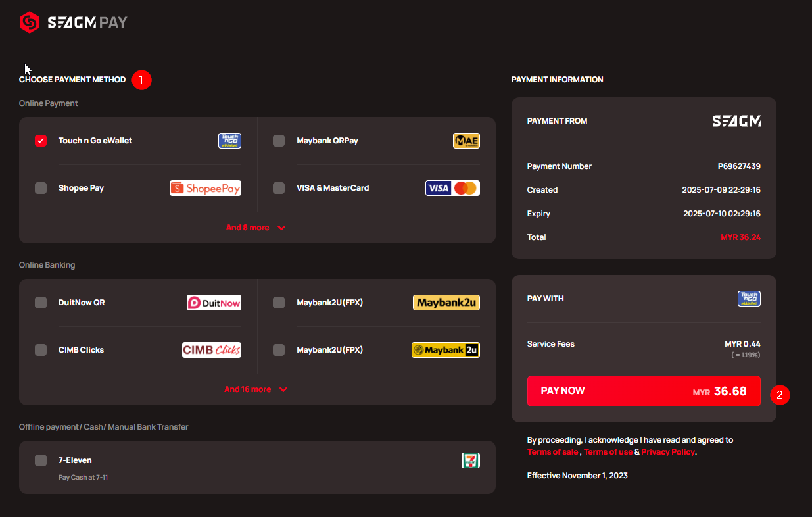Image resolution: width=812 pixels, height=517 pixels.
Task: Click the 'Touch n Go eWallet' label
Action: (x=95, y=141)
